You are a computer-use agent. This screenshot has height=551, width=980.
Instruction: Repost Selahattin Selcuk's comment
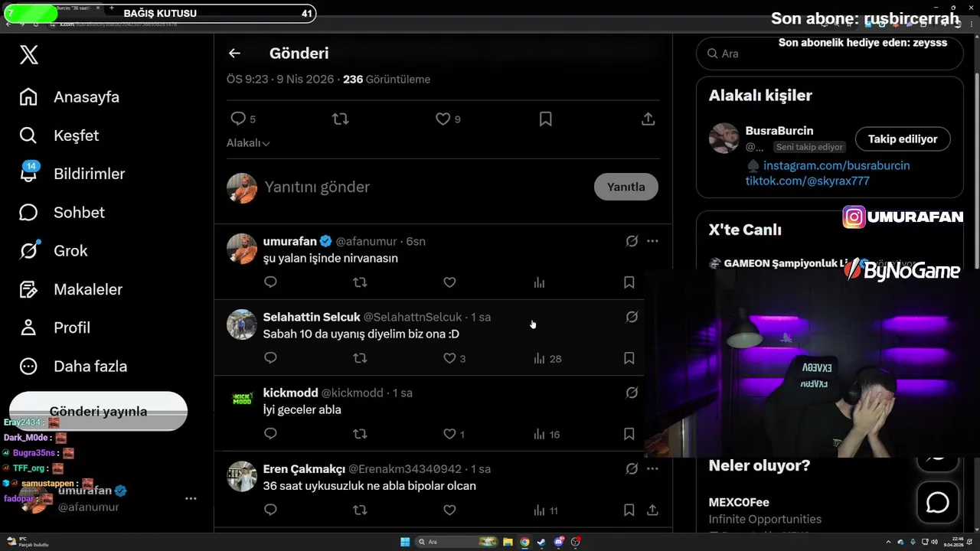[360, 358]
